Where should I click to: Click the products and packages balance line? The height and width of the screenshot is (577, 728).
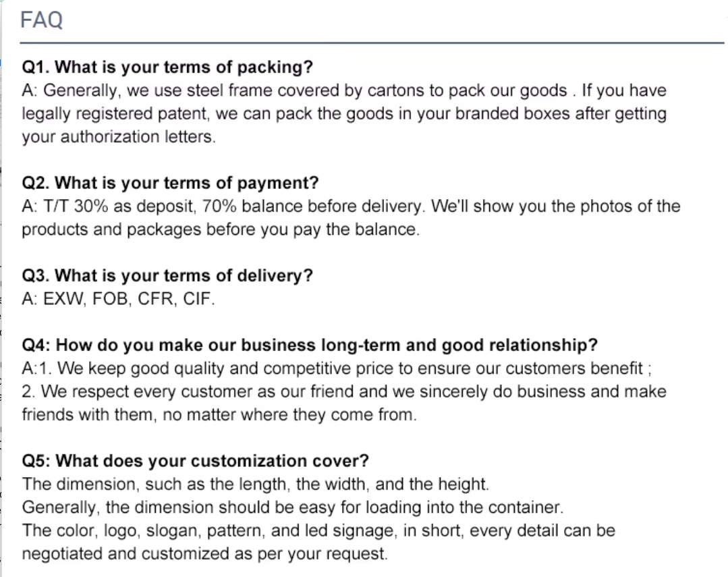221,229
